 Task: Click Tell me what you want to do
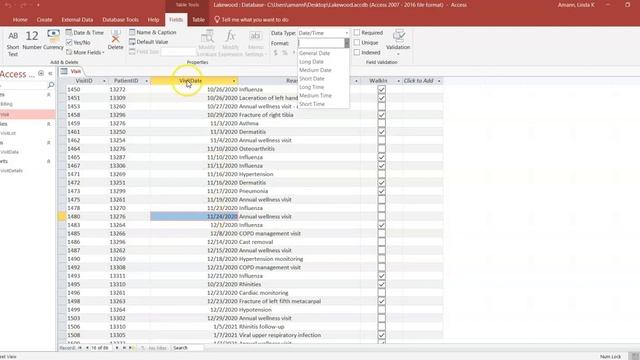click(255, 20)
